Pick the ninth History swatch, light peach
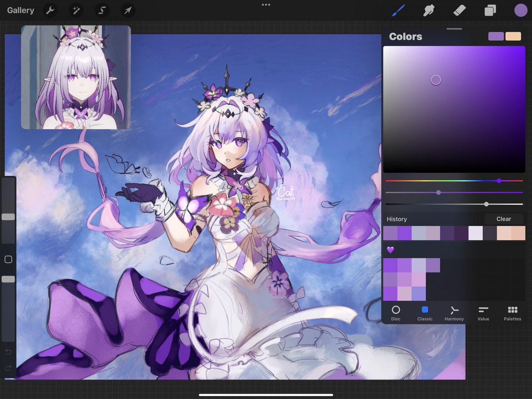The image size is (532, 399). click(504, 233)
